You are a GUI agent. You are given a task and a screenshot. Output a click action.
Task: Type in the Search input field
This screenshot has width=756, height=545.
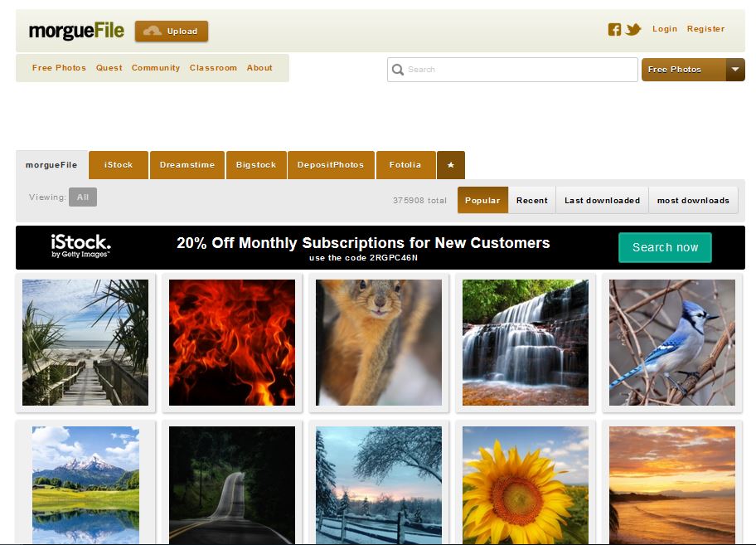(x=520, y=70)
